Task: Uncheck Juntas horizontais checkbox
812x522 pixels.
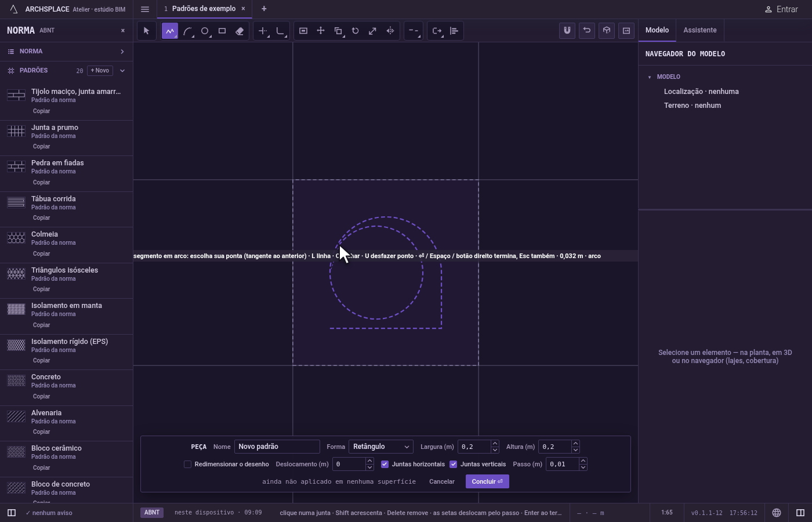Action: point(385,464)
